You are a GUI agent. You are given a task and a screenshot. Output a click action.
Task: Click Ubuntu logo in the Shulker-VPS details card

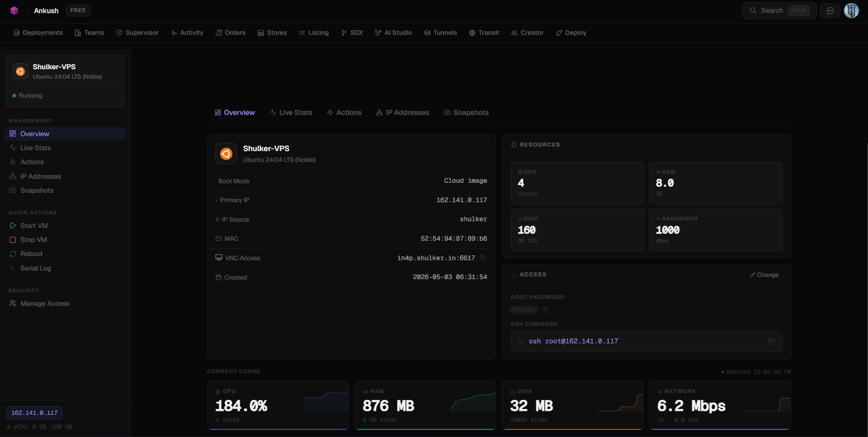pos(226,154)
